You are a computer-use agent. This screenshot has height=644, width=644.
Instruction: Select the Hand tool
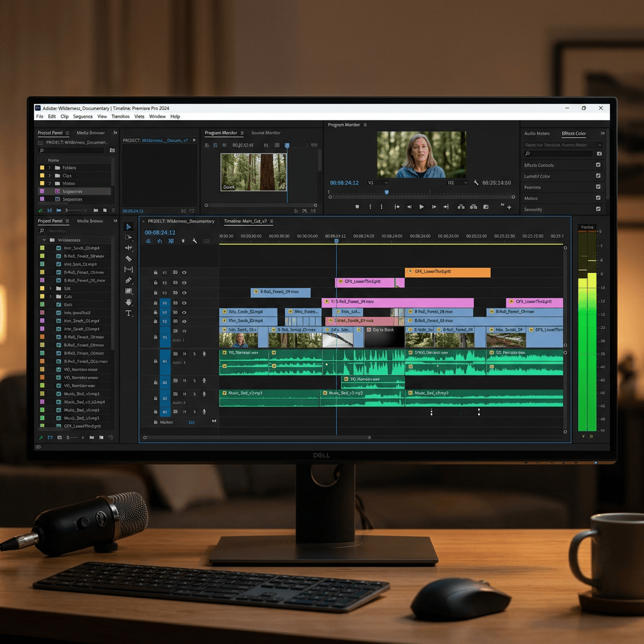tap(128, 302)
